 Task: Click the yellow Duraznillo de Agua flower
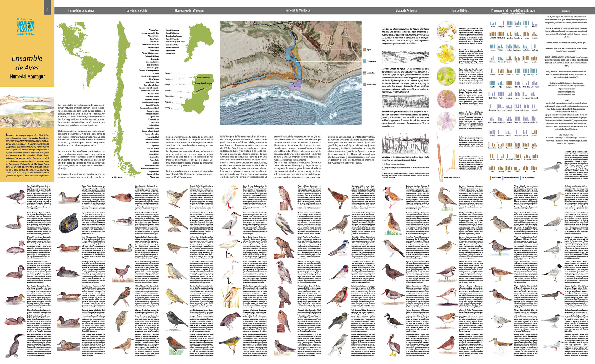coord(446,54)
